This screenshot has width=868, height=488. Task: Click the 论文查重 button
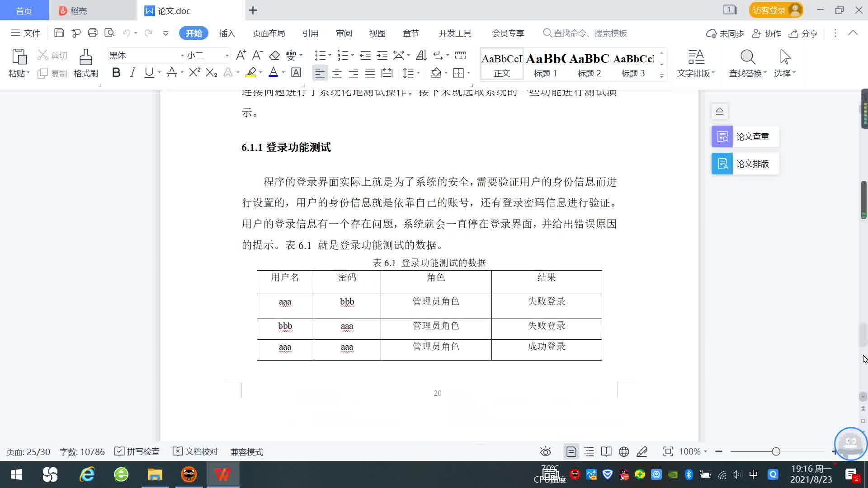point(745,136)
